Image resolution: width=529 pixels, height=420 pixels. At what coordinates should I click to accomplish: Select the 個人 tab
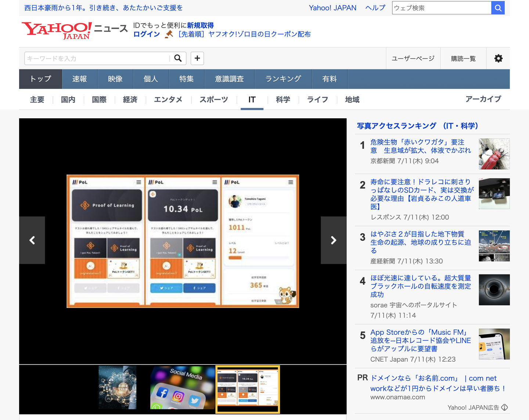click(x=151, y=79)
